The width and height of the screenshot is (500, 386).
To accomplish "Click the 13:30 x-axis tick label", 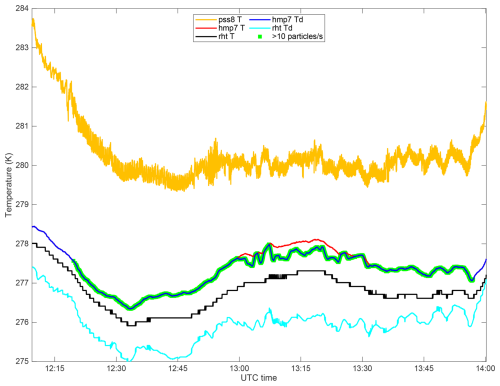I will tap(362, 368).
